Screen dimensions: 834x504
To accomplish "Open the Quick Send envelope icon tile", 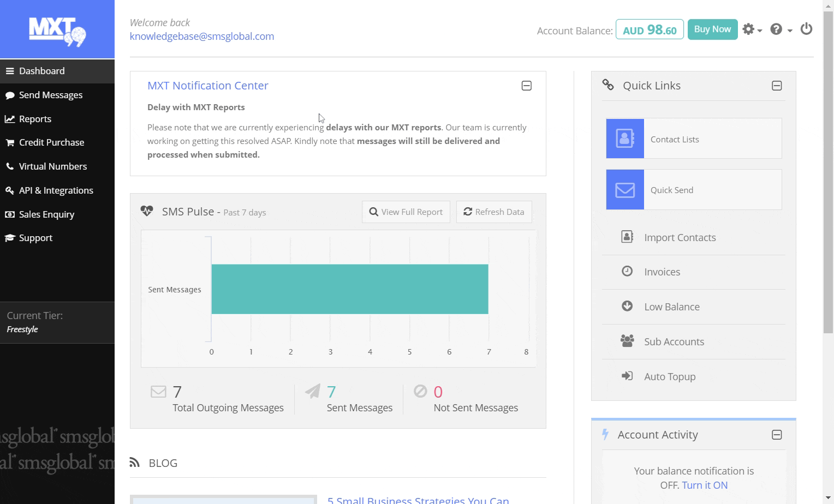I will [x=625, y=190].
